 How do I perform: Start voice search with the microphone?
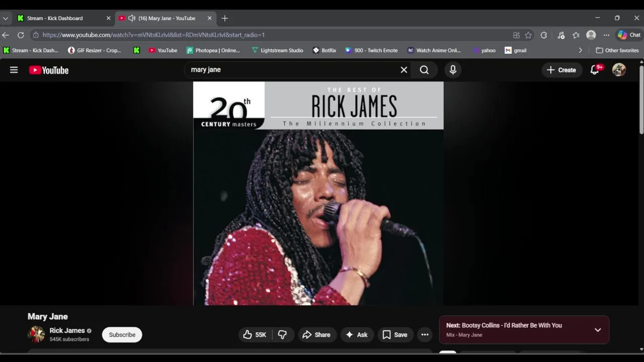point(453,70)
